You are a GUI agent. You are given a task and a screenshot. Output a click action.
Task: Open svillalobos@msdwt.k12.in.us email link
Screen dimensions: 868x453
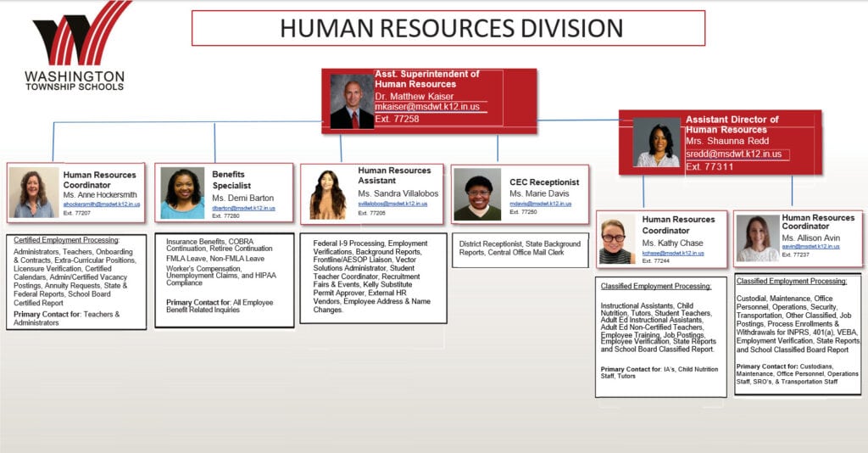392,204
